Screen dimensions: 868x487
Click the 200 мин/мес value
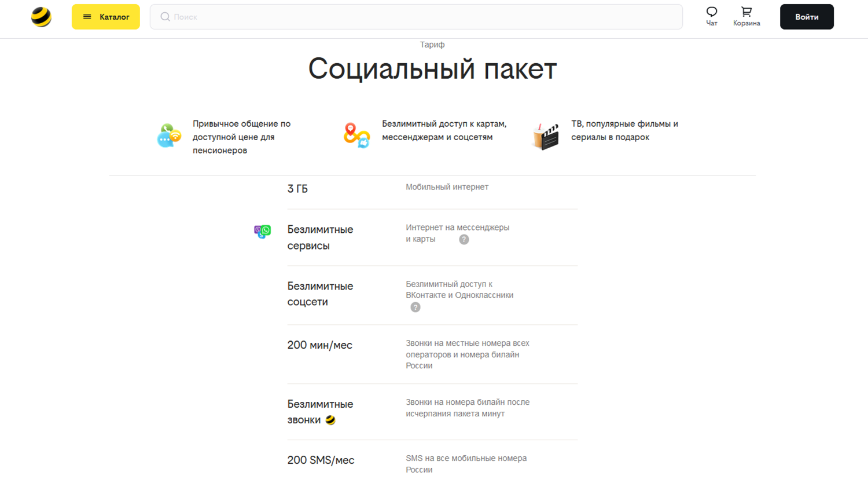pyautogui.click(x=319, y=345)
